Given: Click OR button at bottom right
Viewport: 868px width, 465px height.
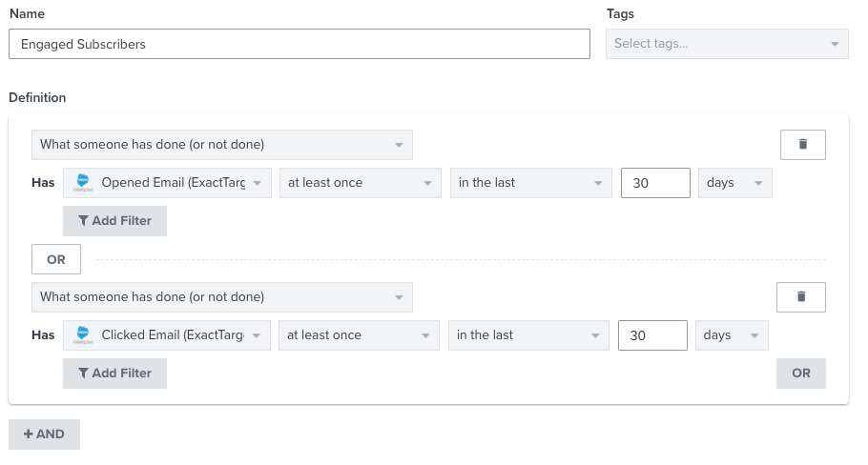Looking at the screenshot, I should (x=801, y=374).
